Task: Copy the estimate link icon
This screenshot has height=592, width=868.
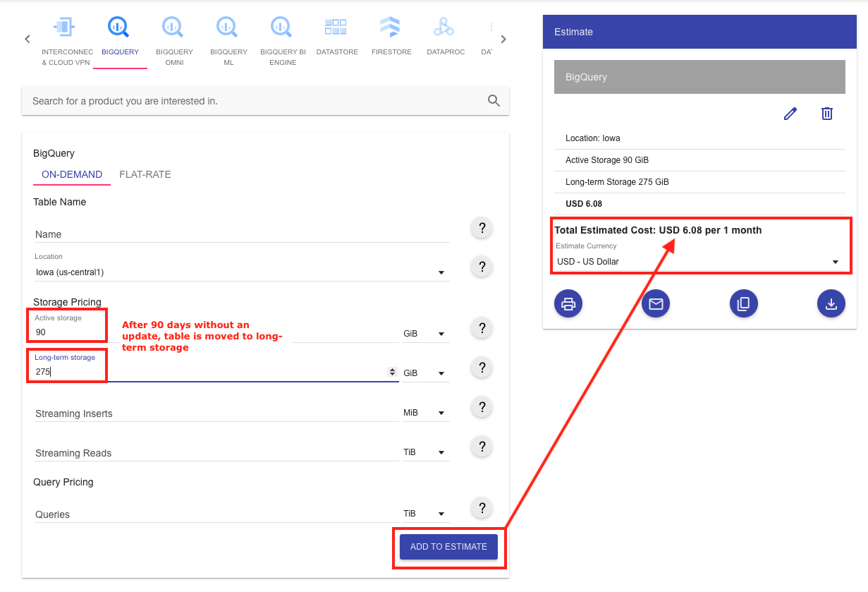Action: coord(743,303)
